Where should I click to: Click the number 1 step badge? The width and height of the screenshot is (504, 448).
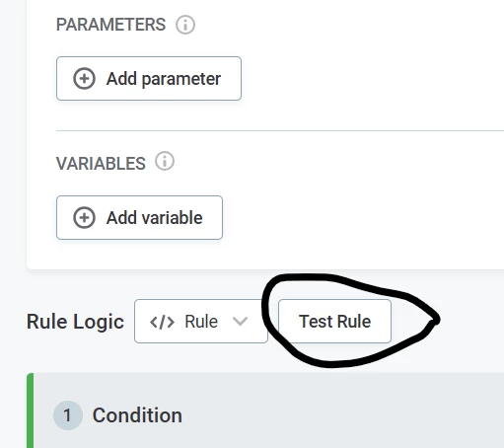pos(68,415)
